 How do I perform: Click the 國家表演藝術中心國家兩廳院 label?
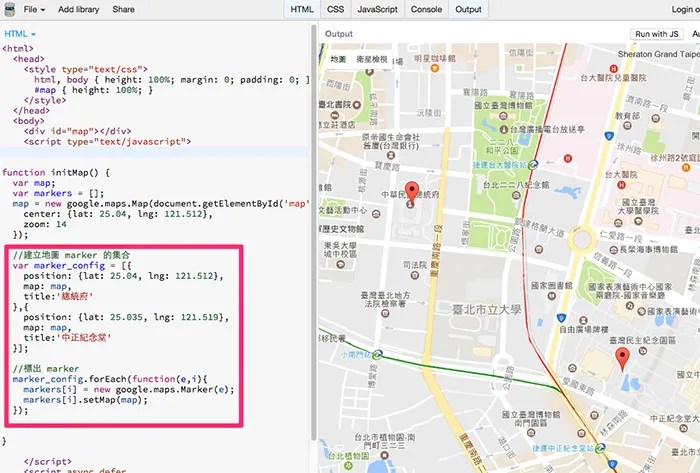click(630, 290)
